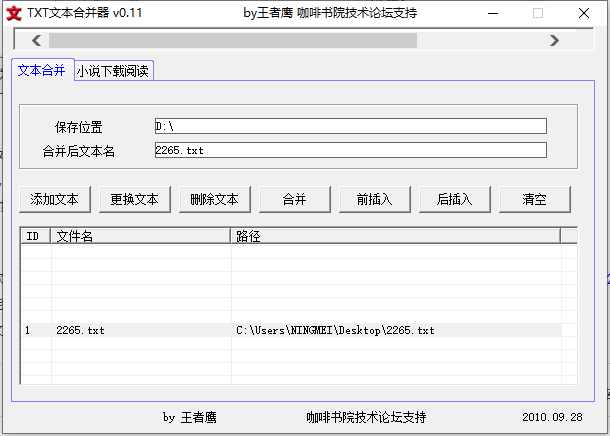This screenshot has width=610, height=436.
Task: Click the horizontal scrollbar thumb
Action: coord(230,40)
